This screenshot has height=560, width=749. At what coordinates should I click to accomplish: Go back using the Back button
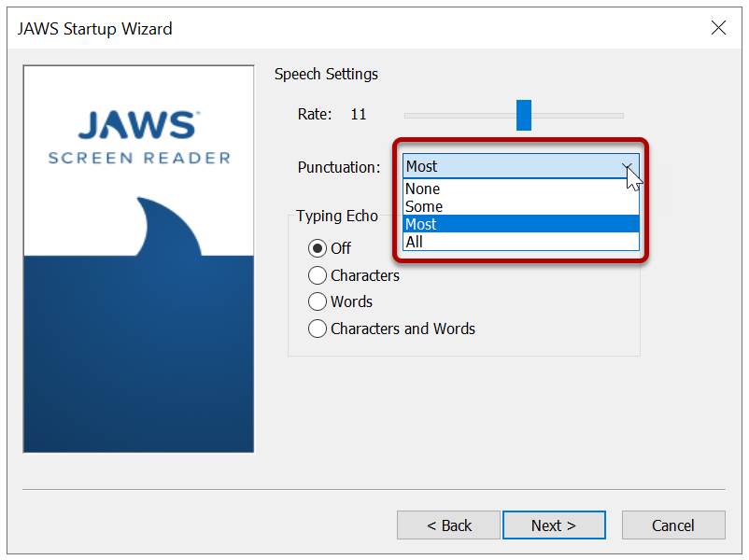(x=448, y=525)
